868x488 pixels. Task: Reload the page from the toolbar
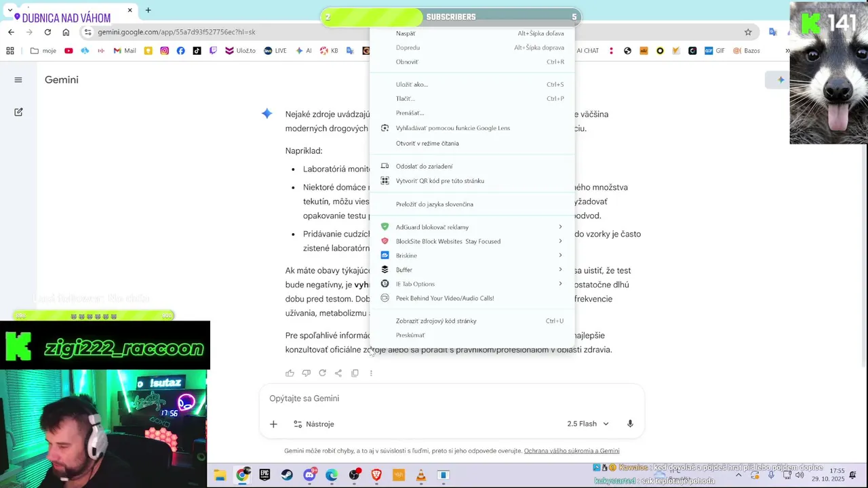click(x=47, y=32)
